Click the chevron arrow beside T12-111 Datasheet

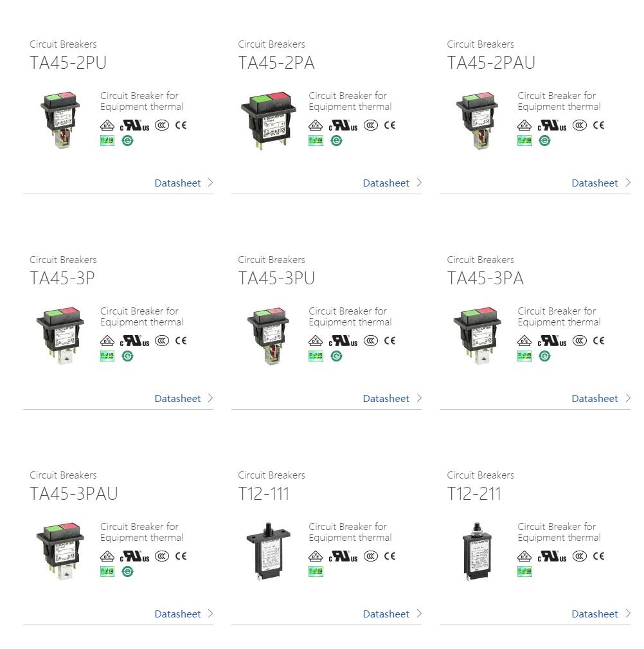point(419,614)
